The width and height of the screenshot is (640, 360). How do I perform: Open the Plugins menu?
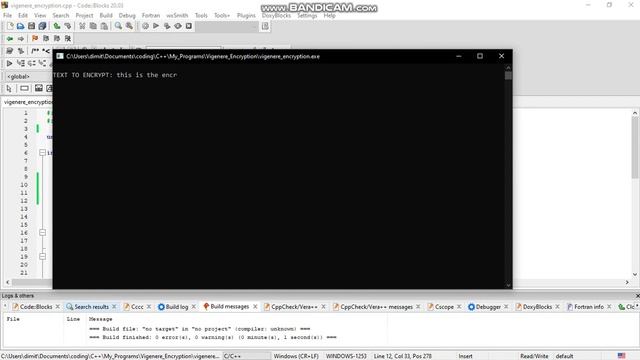tap(246, 16)
